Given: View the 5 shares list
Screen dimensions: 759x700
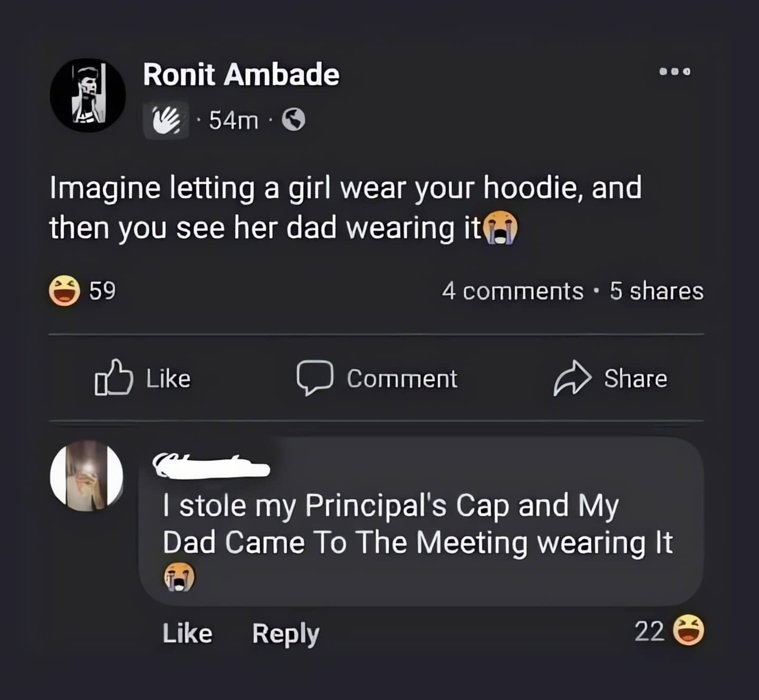Looking at the screenshot, I should 656,291.
